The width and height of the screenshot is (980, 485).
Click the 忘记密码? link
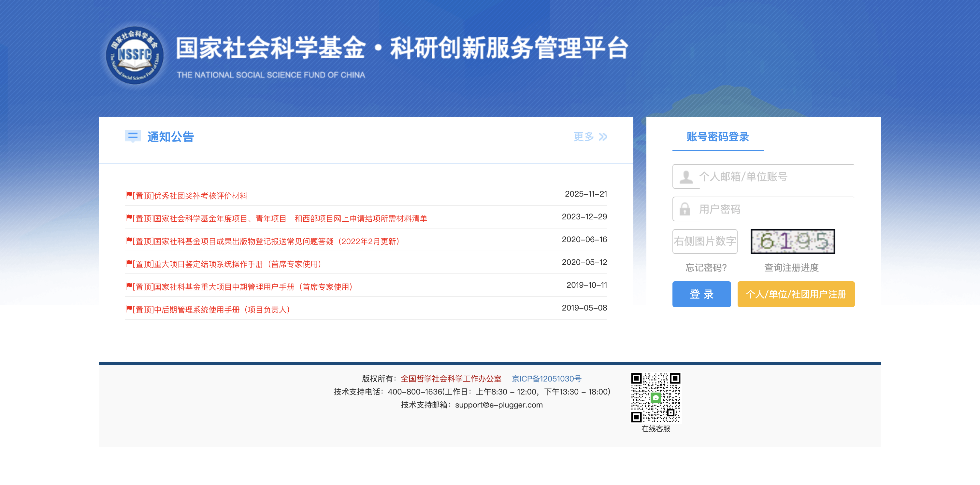click(706, 268)
